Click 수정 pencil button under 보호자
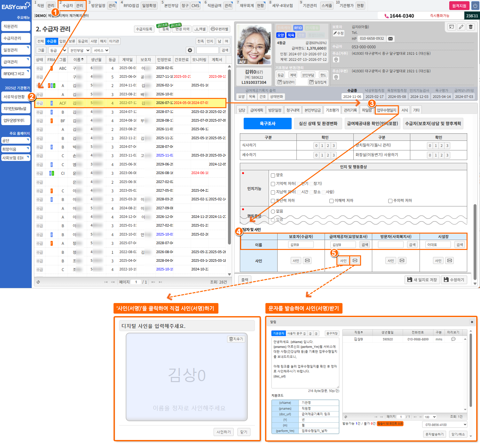This screenshot has width=480, height=448. (x=338, y=33)
